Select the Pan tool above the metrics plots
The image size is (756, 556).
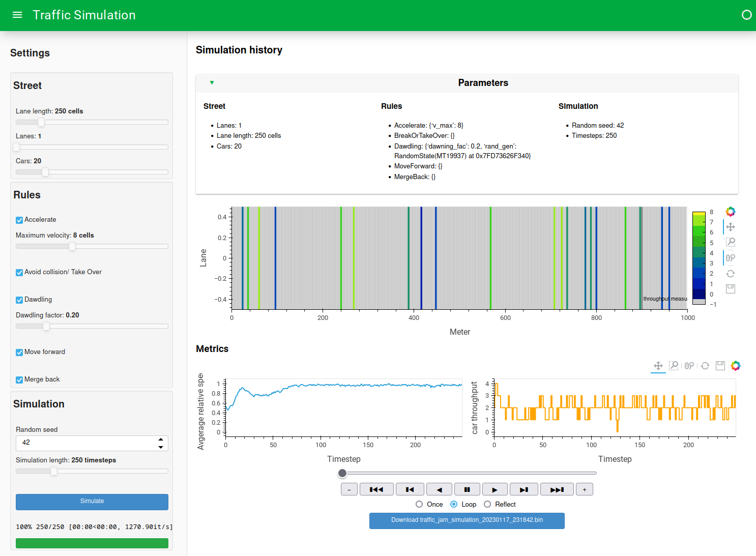[658, 366]
